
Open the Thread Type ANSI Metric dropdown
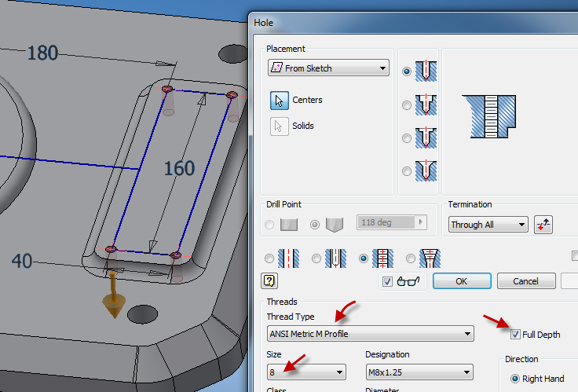[371, 334]
